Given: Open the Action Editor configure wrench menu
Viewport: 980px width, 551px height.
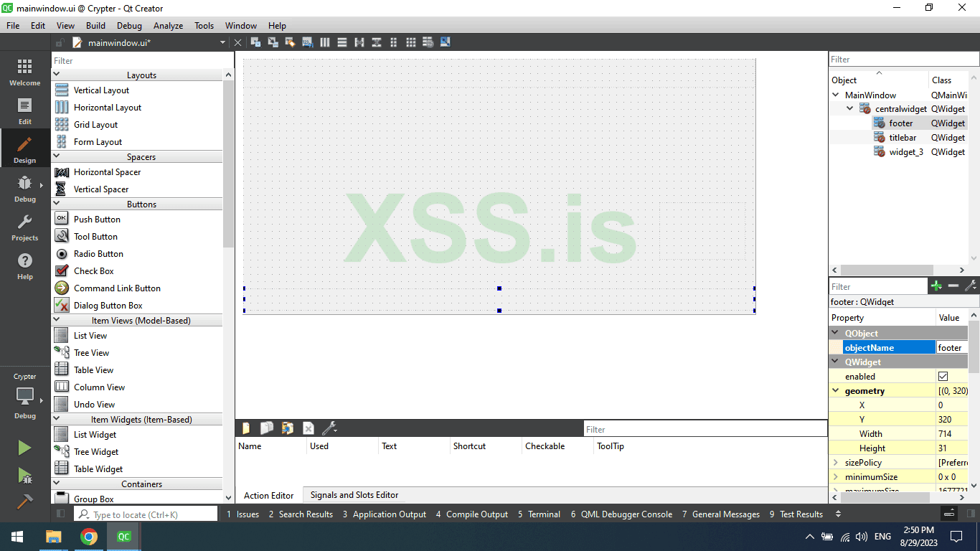Looking at the screenshot, I should tap(330, 428).
